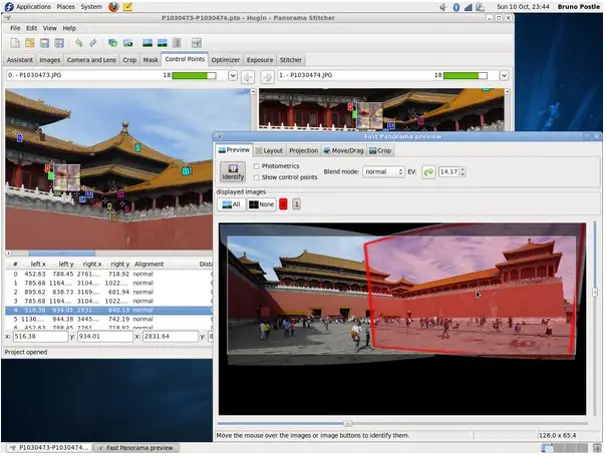Open the Places menu in top panel
607x456 pixels.
point(65,7)
